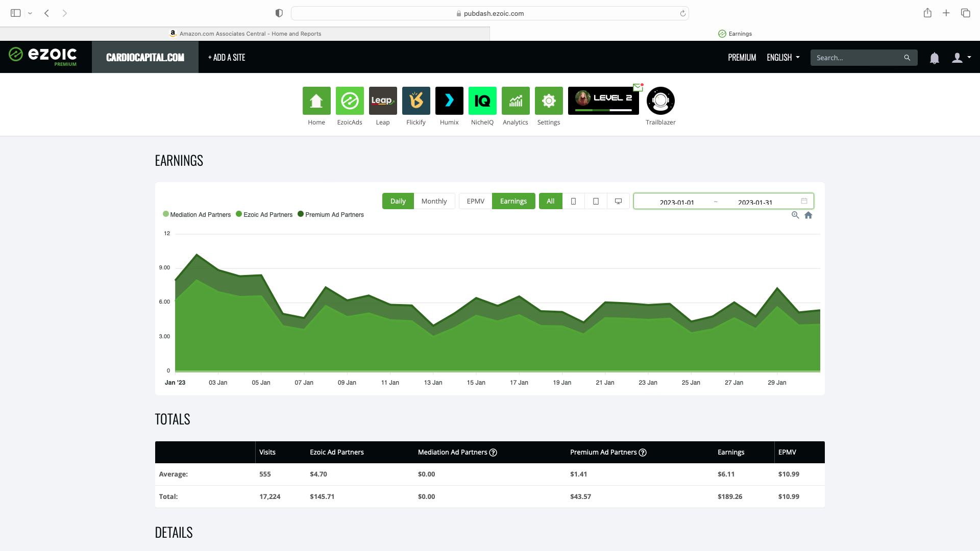The image size is (980, 551).
Task: Click Mediation Ad Partners help icon
Action: click(x=493, y=453)
